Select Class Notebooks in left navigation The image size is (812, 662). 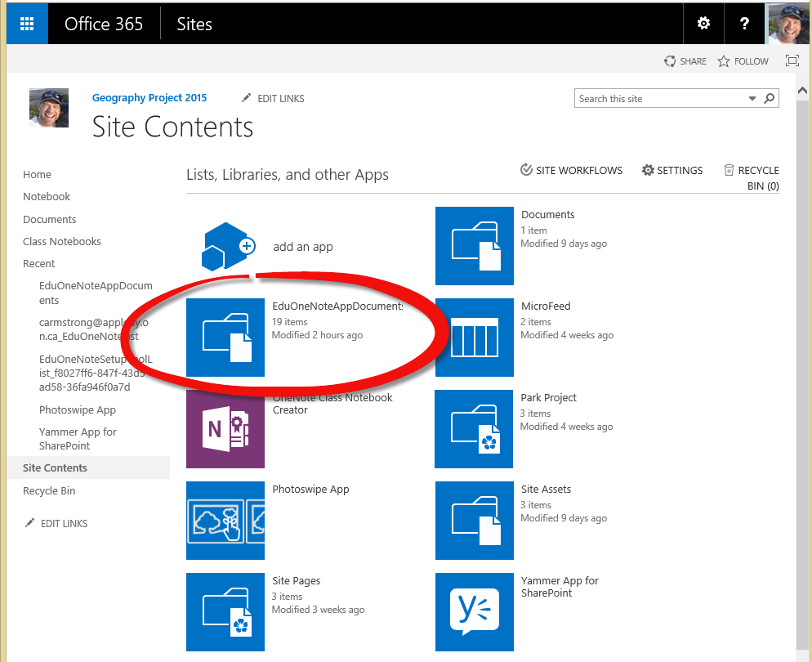pos(62,241)
